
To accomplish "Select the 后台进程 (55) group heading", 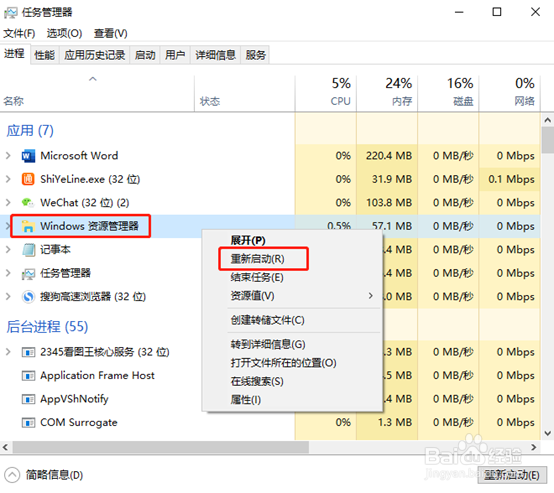I will 47,327.
